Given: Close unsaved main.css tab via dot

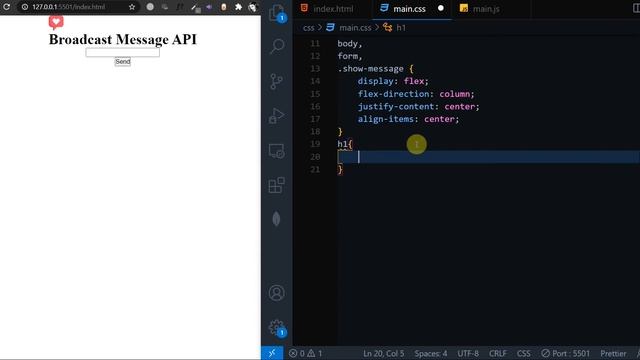Looking at the screenshot, I should click(441, 8).
